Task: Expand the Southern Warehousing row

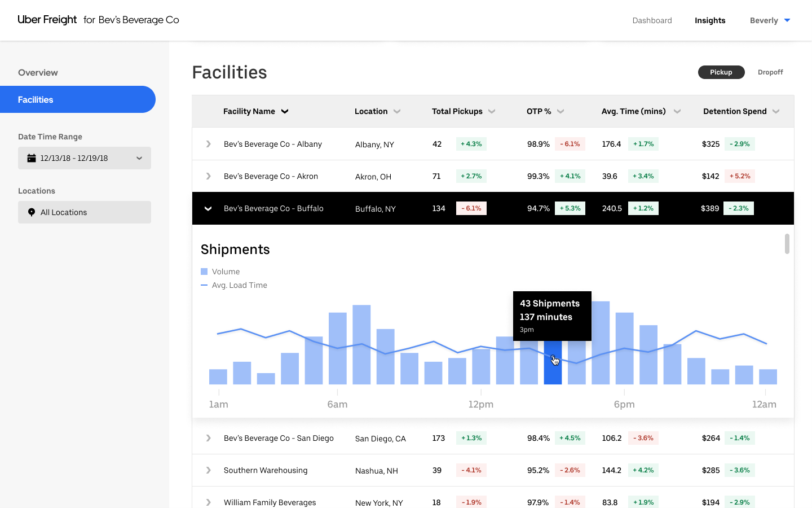Action: coord(208,470)
